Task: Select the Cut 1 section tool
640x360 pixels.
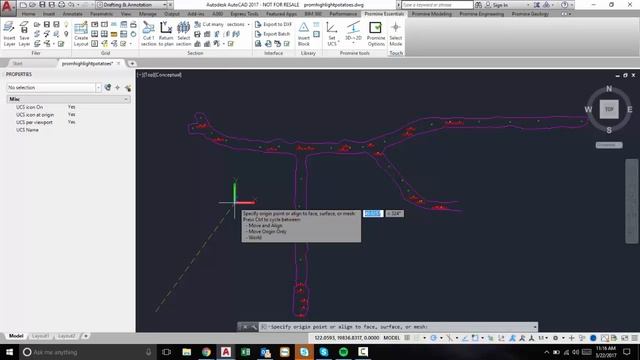Action: pyautogui.click(x=149, y=33)
